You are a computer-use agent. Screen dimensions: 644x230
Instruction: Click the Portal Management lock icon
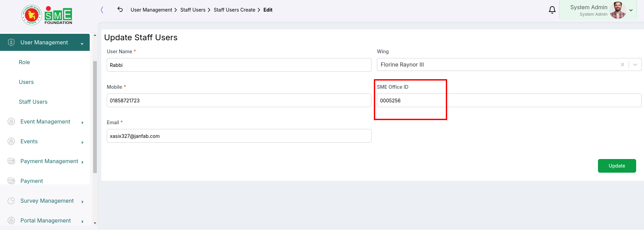(x=11, y=220)
